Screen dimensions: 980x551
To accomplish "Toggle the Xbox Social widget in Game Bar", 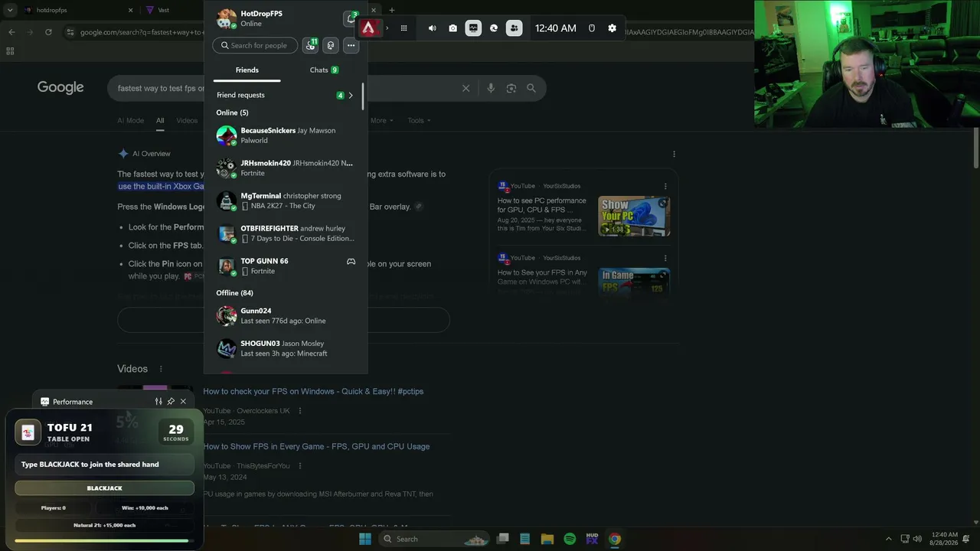I will tap(514, 28).
